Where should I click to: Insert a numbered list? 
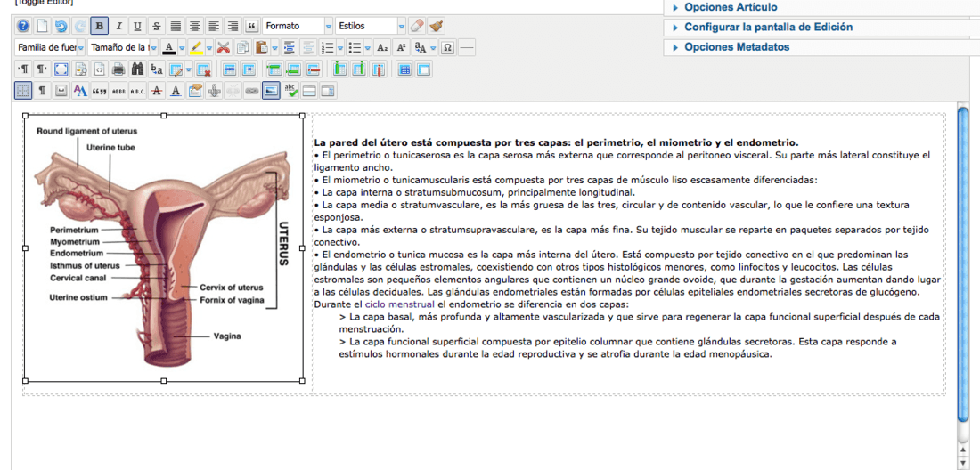(x=327, y=47)
